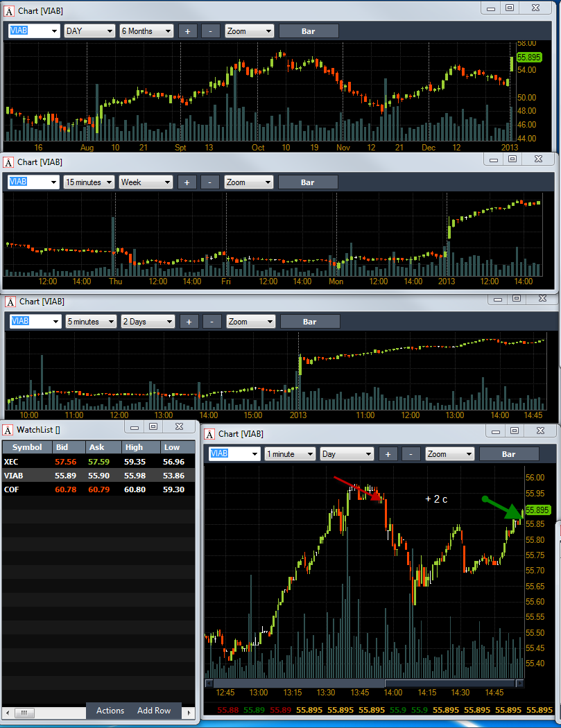
Task: Click the WatchList horizontal scrollbar thumb
Action: [x=24, y=713]
